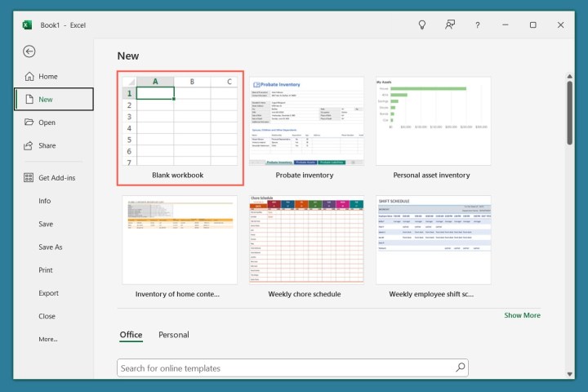This screenshot has width=588, height=392.
Task: Expand the More... sidebar option
Action: 47,339
